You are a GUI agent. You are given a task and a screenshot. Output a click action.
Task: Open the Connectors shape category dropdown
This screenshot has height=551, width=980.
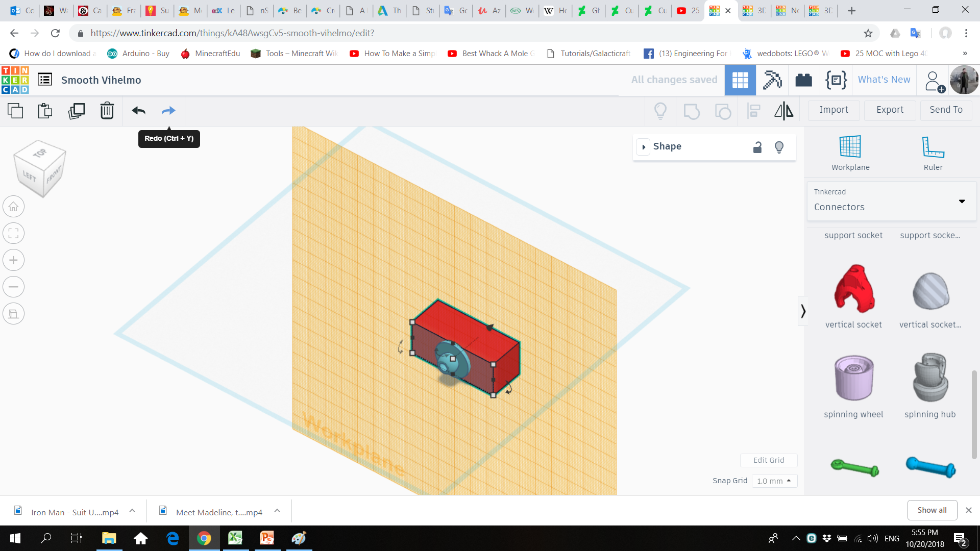pyautogui.click(x=891, y=201)
